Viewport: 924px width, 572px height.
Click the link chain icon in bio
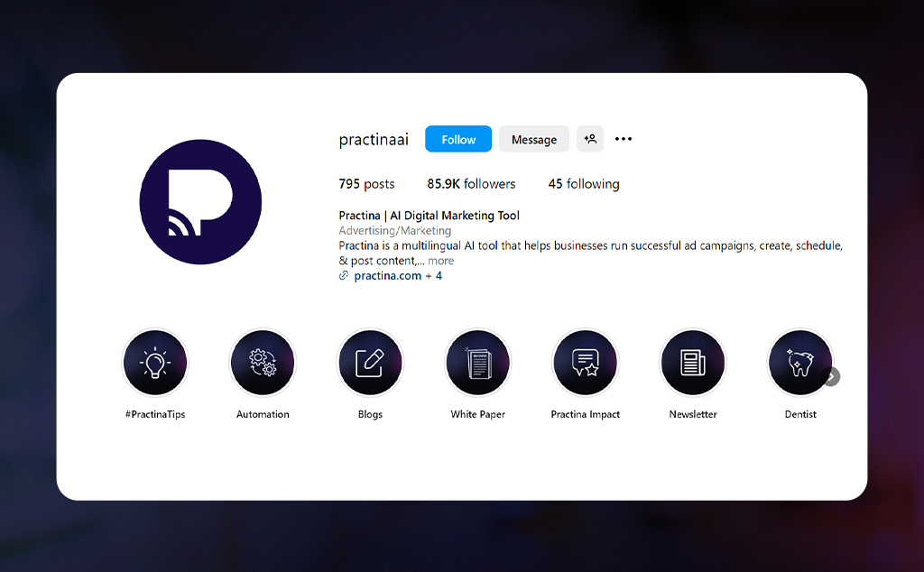pos(344,276)
